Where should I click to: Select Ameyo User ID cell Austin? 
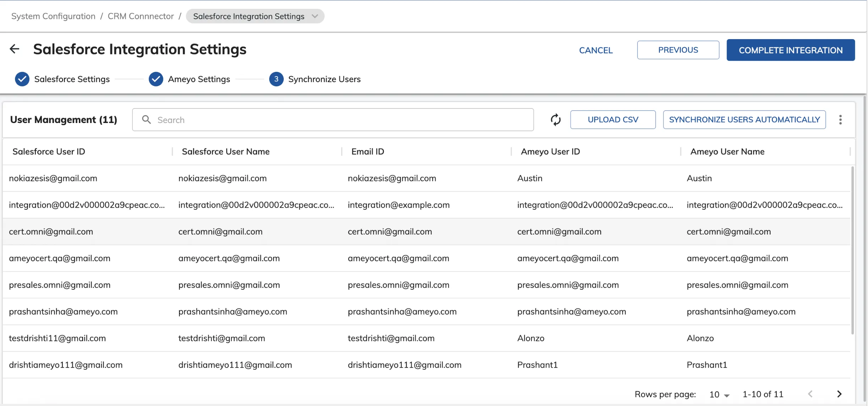point(530,178)
